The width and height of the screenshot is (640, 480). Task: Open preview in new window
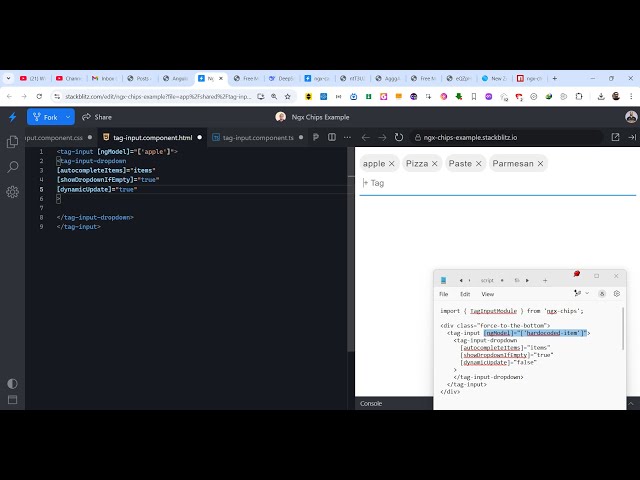click(x=613, y=137)
